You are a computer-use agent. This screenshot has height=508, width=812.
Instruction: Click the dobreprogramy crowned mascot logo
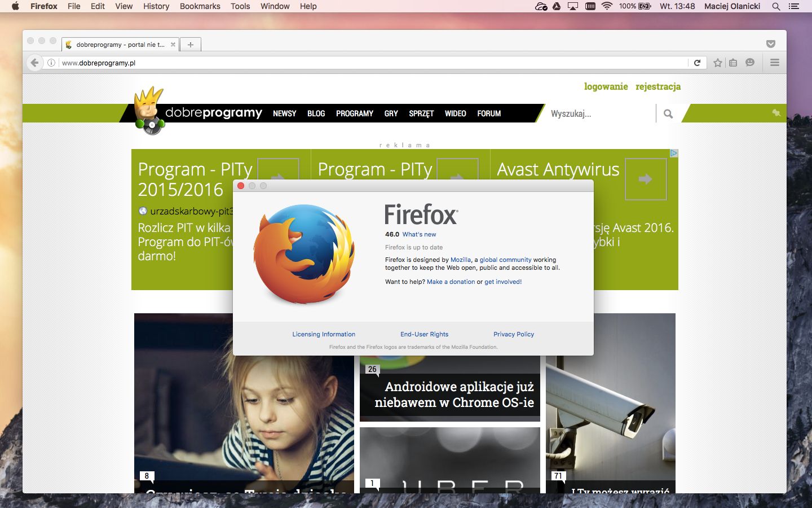coord(149,111)
